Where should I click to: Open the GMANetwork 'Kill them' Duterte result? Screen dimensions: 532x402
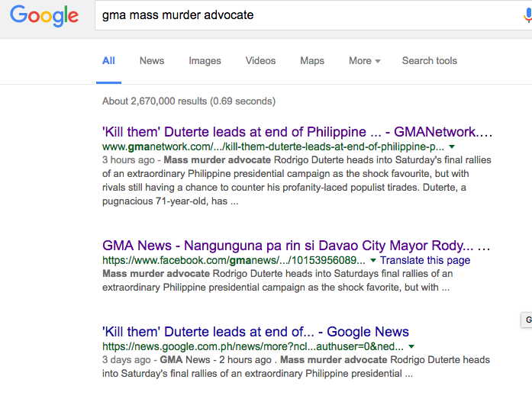[x=297, y=132]
